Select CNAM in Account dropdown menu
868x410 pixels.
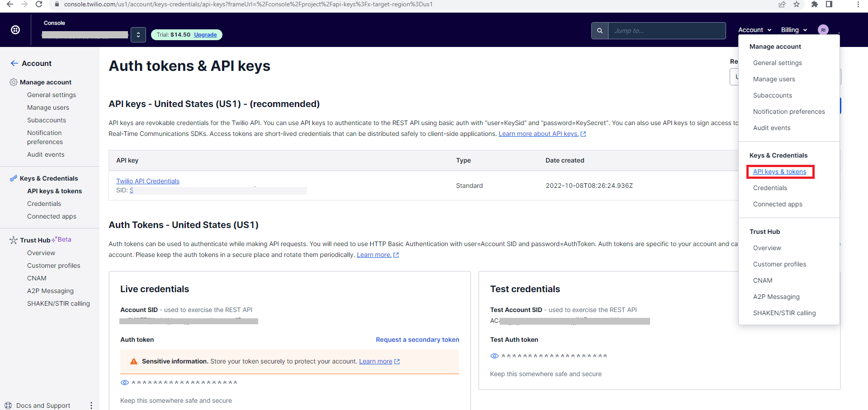[x=763, y=280]
